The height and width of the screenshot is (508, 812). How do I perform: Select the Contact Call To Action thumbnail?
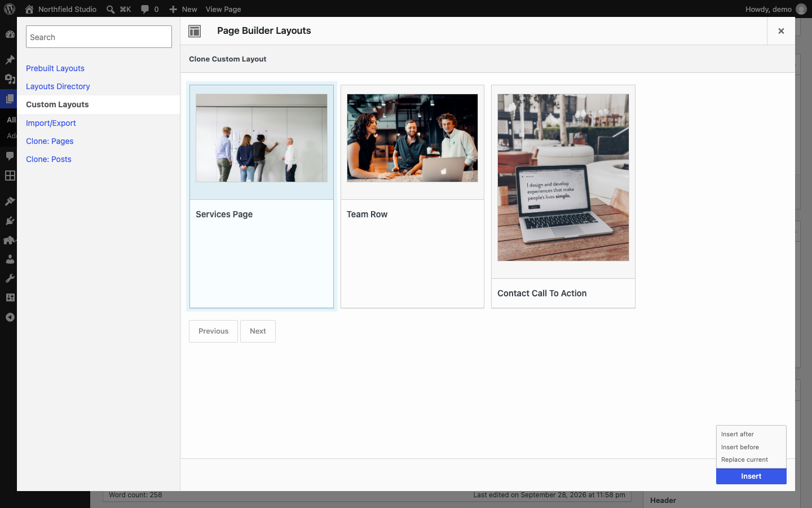coord(563,177)
